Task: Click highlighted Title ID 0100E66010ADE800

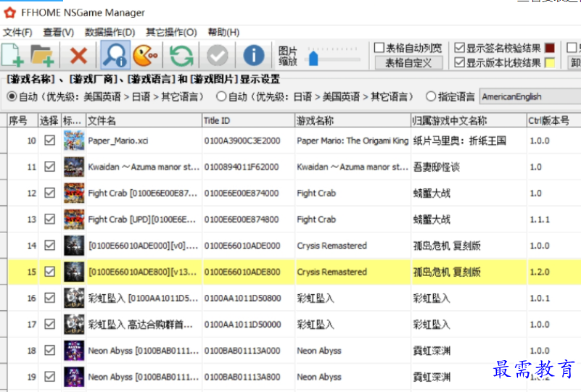Action: (x=242, y=272)
